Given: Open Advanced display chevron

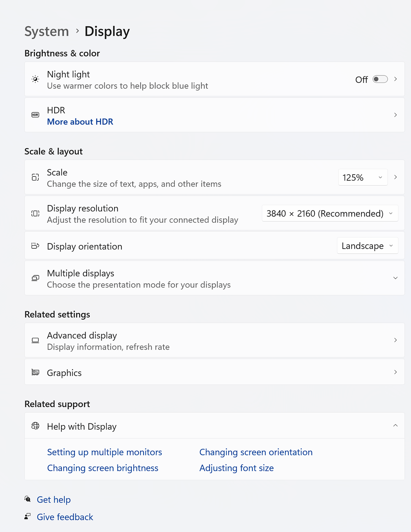Looking at the screenshot, I should (396, 340).
